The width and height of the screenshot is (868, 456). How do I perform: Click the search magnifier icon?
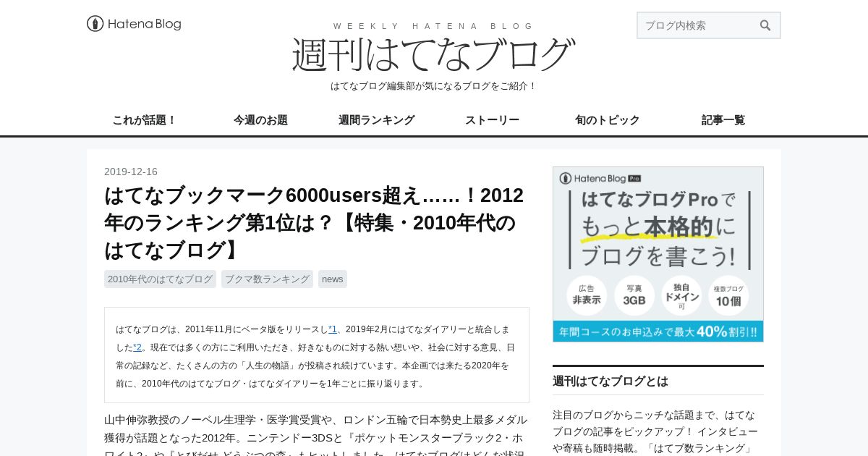click(x=765, y=25)
